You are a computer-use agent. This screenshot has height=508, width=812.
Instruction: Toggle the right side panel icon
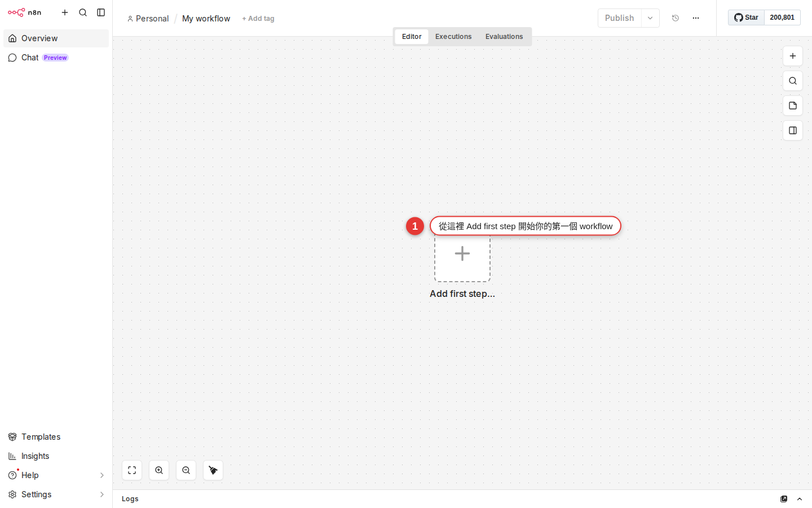coord(793,130)
